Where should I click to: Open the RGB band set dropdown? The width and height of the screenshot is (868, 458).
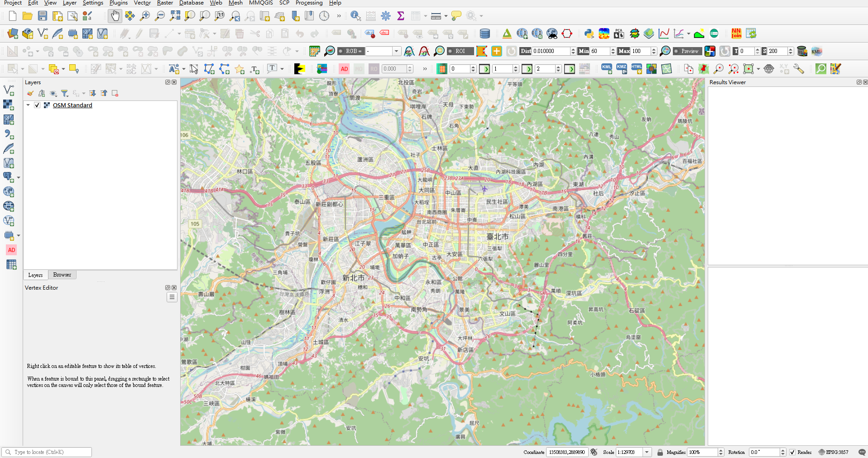point(396,51)
